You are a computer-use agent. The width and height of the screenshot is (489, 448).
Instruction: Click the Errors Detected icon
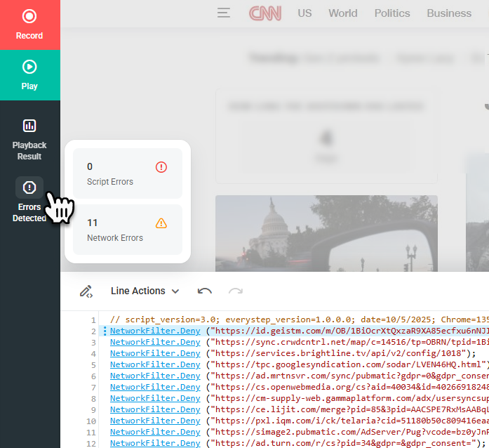coord(29,187)
